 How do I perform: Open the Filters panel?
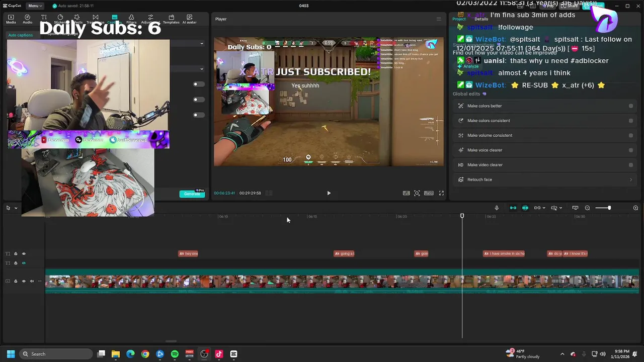click(x=131, y=19)
